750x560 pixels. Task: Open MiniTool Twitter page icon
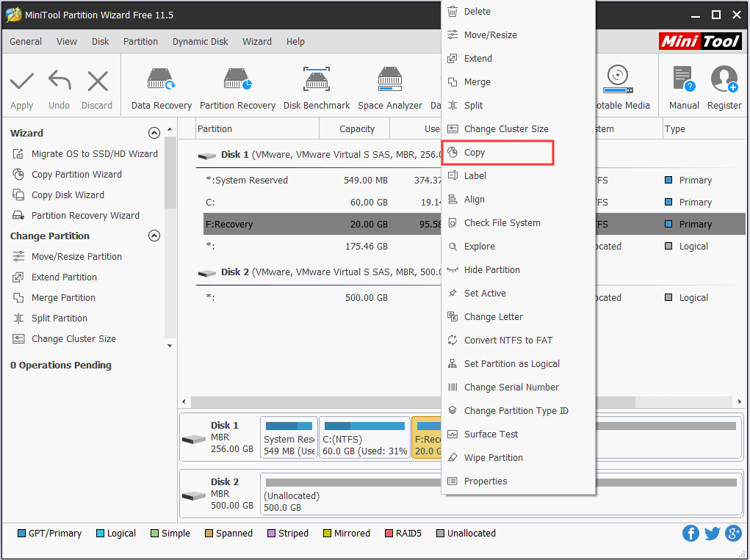[712, 534]
